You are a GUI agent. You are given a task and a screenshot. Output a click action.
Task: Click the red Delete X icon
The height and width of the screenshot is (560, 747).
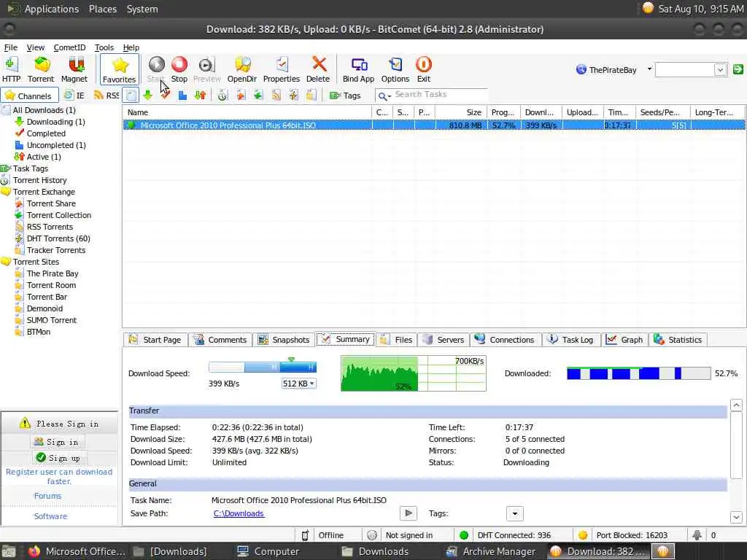tap(318, 69)
